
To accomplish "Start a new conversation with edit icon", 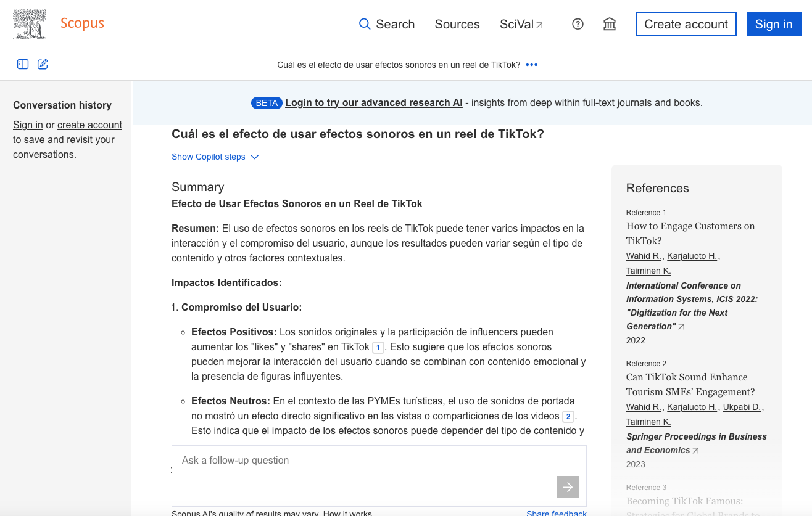I will tap(43, 64).
